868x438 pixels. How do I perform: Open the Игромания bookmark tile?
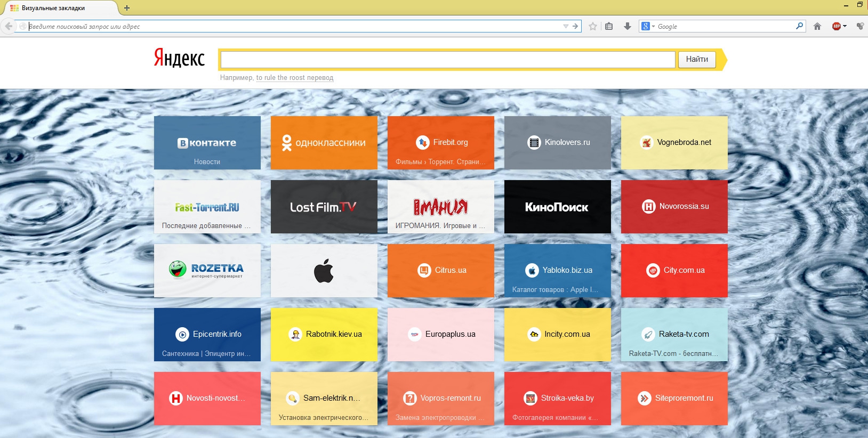click(441, 207)
